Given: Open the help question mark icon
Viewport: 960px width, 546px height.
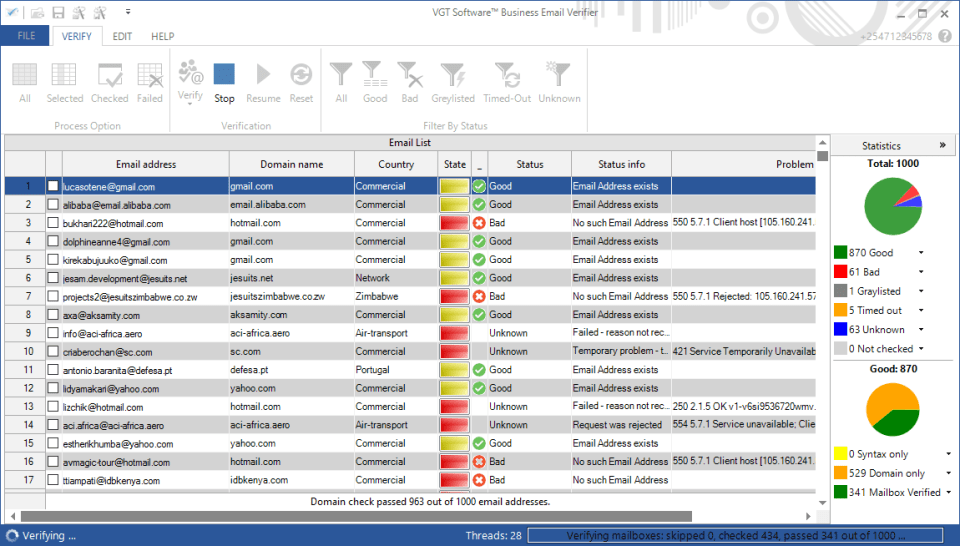Looking at the screenshot, I should pos(945,36).
